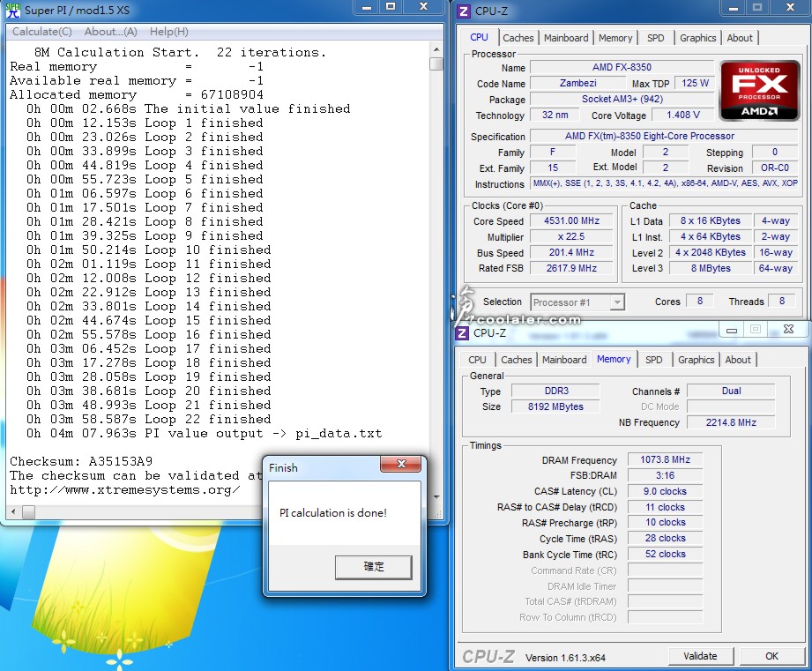The image size is (812, 671).
Task: Select Graphics tab in lower CPU-Z window
Action: (696, 360)
